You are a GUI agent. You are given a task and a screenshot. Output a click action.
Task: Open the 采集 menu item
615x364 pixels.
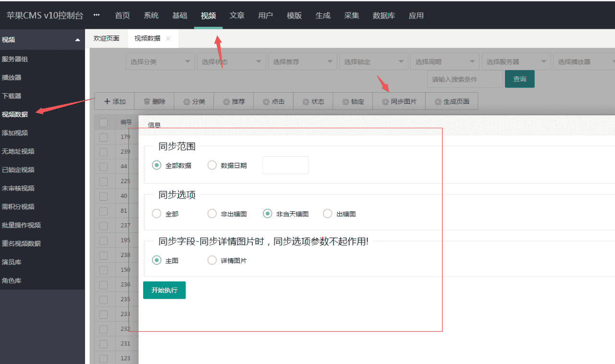pyautogui.click(x=352, y=15)
